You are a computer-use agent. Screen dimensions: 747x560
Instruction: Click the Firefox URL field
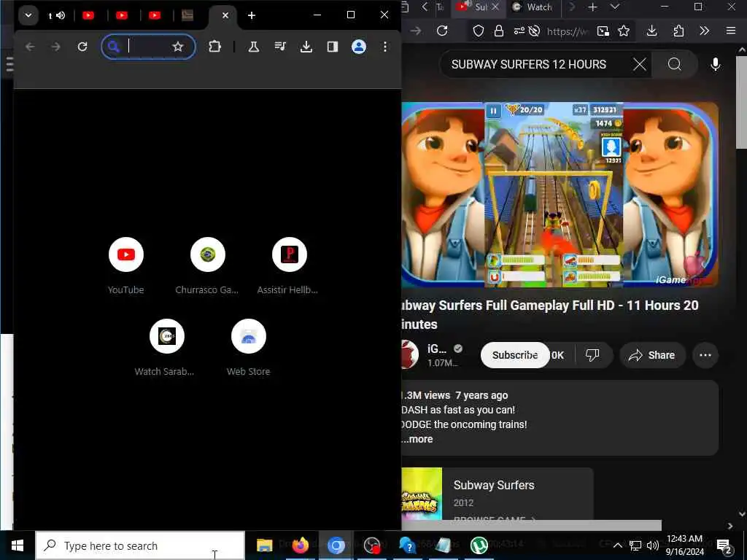pyautogui.click(x=568, y=31)
